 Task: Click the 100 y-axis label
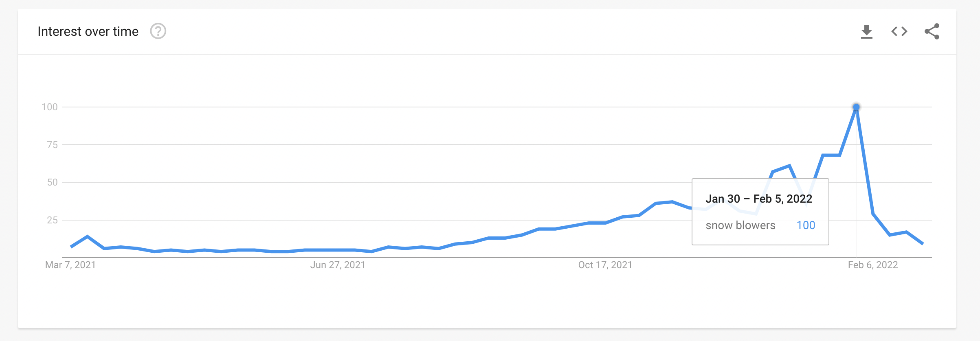(x=50, y=107)
